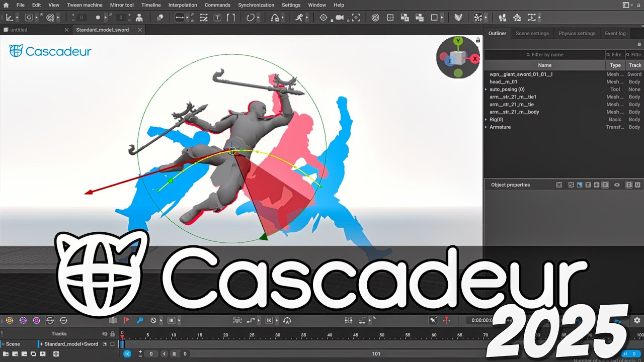Click the character silhouette toolbar icon
The image size is (644, 362).
point(139,18)
